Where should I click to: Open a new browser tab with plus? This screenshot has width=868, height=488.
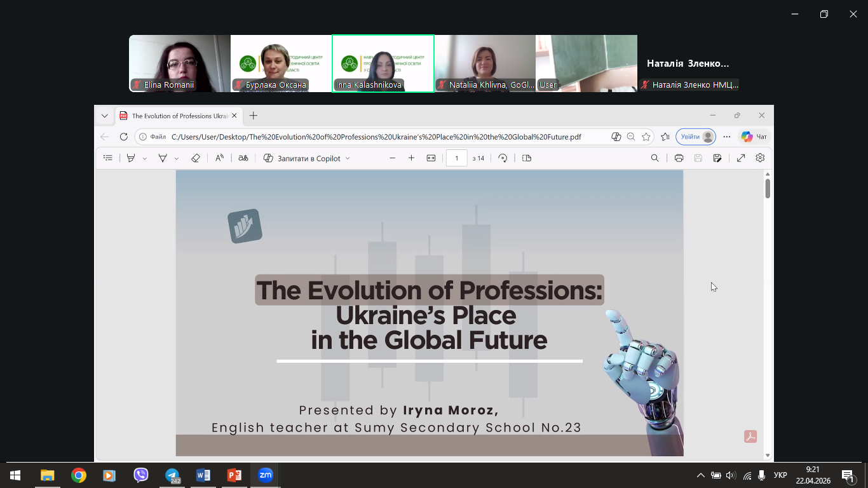pyautogui.click(x=254, y=116)
